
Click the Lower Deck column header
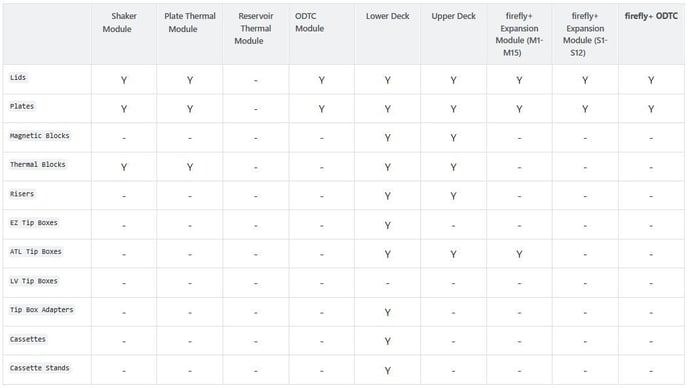(x=387, y=16)
